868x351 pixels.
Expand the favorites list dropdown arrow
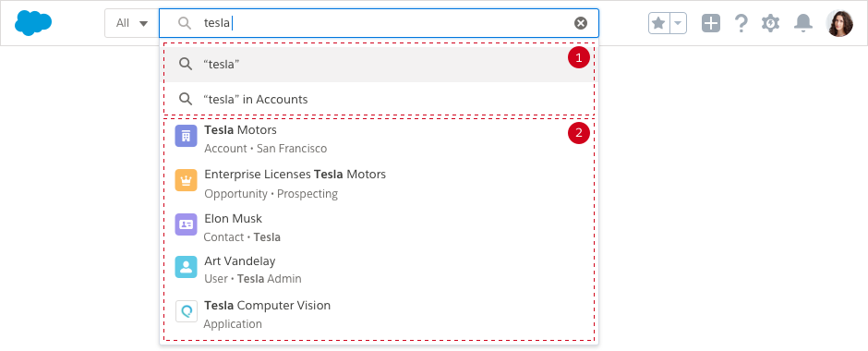679,23
